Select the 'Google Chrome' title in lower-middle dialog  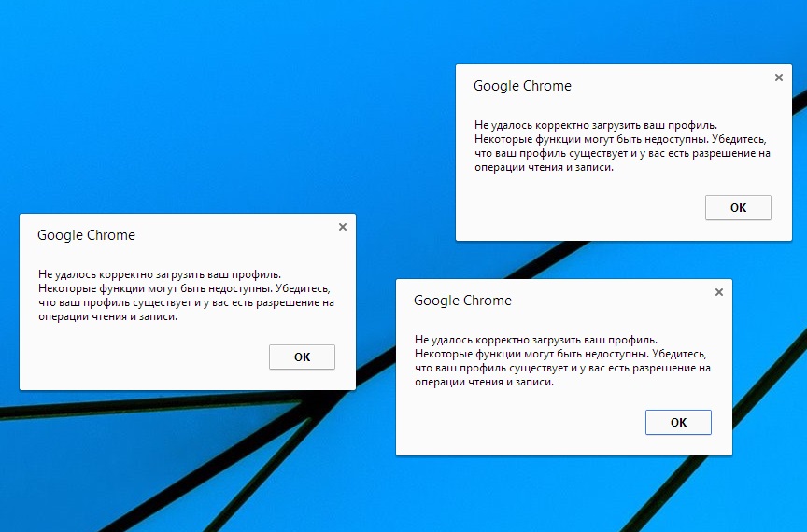[462, 301]
